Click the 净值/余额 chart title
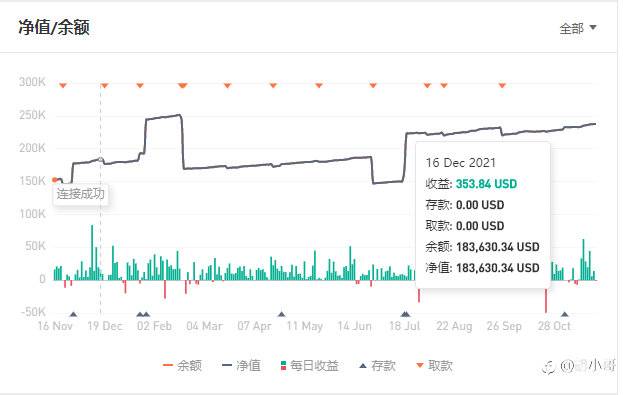The height and width of the screenshot is (395, 623). click(x=54, y=28)
